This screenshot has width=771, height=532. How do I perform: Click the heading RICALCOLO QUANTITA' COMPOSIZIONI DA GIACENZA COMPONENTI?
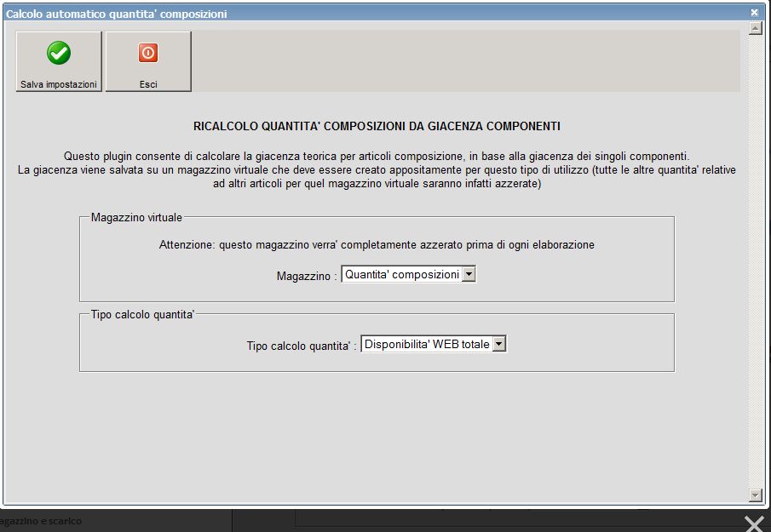click(x=377, y=126)
